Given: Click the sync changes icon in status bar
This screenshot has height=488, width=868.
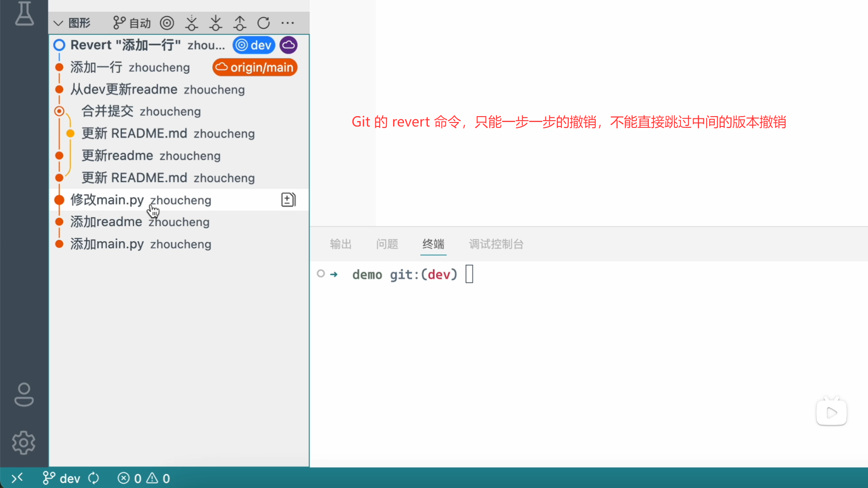Looking at the screenshot, I should pos(94,478).
